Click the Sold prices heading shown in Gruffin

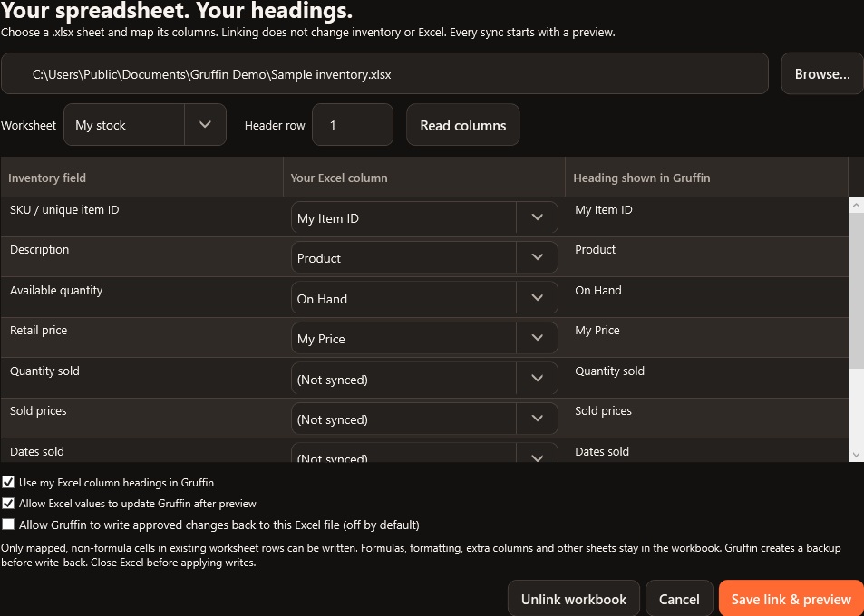pos(604,410)
